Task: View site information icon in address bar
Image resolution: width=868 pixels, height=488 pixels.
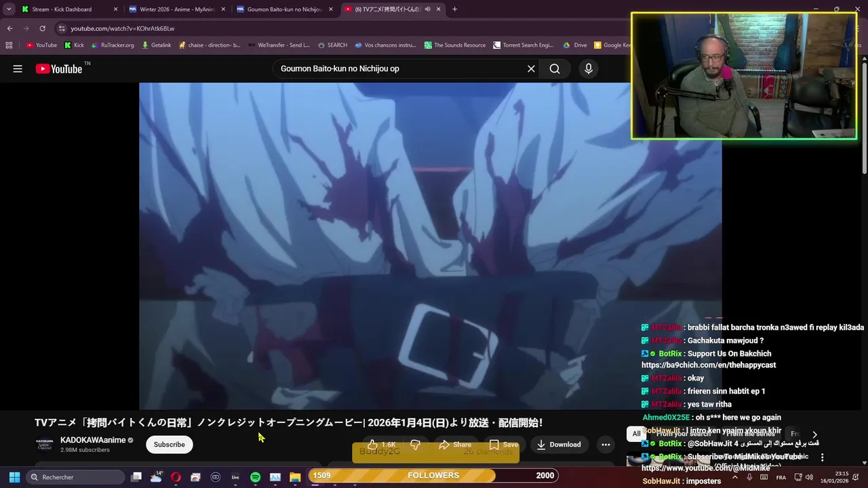Action: tap(62, 28)
